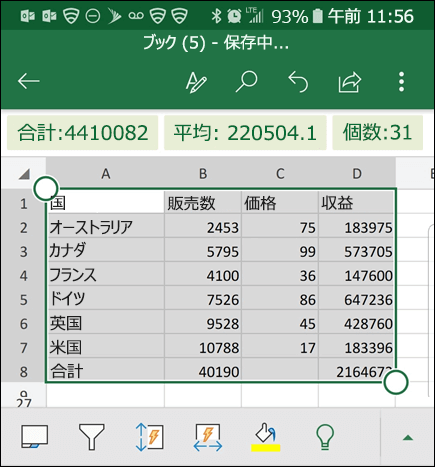Select the 収益 header cell
This screenshot has width=435, height=467.
click(x=357, y=202)
